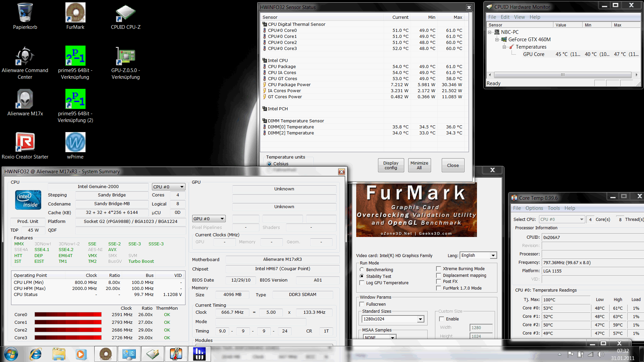Open the Options menu in Core Temp

pos(534,208)
